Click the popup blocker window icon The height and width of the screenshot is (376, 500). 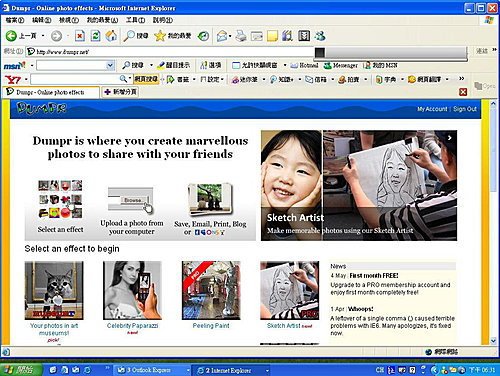[236, 65]
